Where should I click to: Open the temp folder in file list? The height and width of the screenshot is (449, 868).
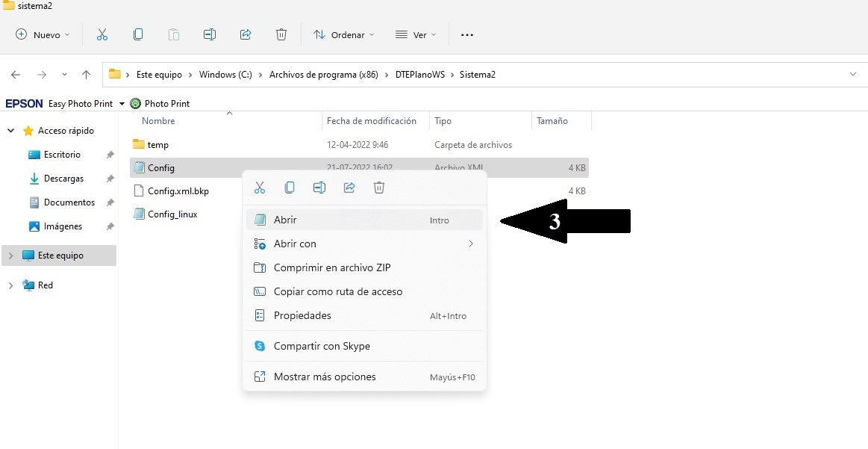coord(157,145)
